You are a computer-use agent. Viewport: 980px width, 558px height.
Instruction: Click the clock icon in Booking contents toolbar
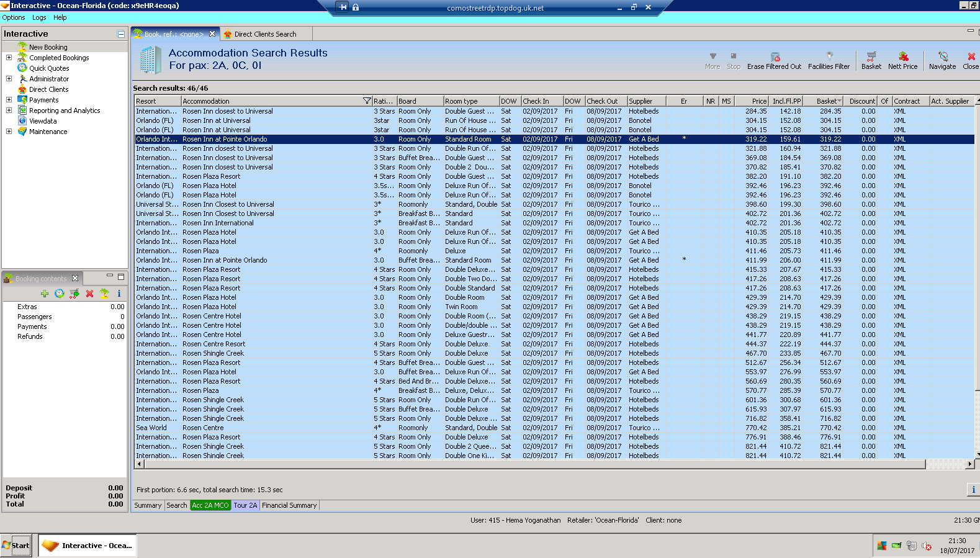[60, 294]
